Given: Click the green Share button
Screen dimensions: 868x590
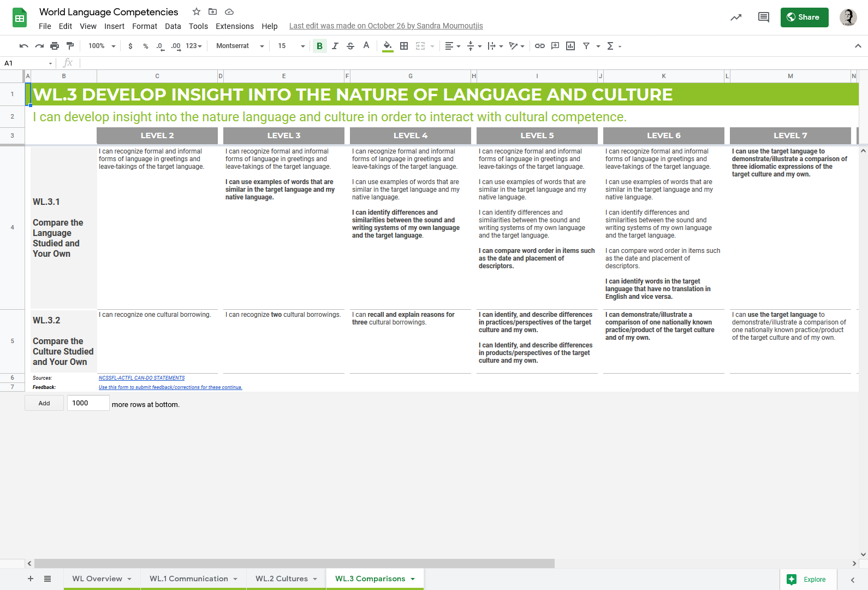Looking at the screenshot, I should point(804,17).
